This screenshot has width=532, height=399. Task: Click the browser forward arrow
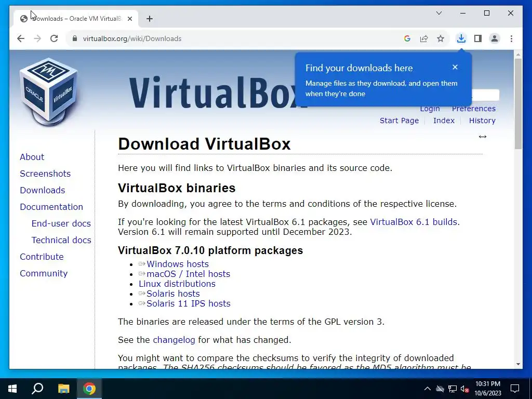tap(37, 38)
